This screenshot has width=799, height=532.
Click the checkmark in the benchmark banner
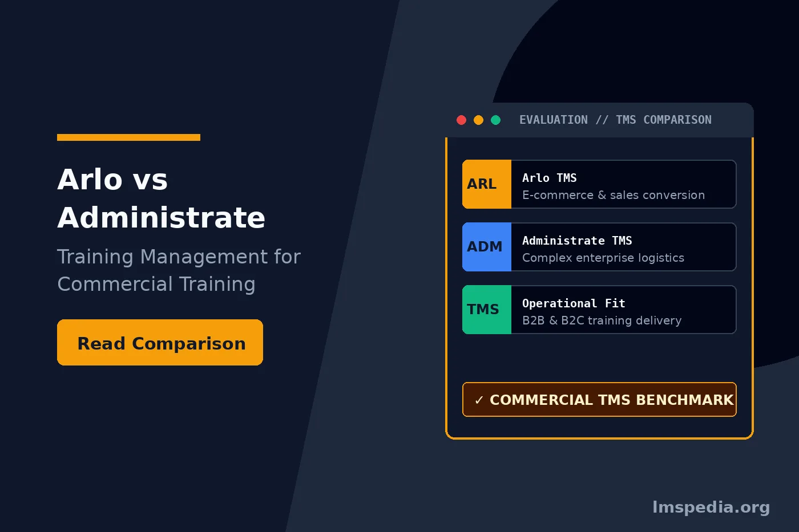click(479, 400)
